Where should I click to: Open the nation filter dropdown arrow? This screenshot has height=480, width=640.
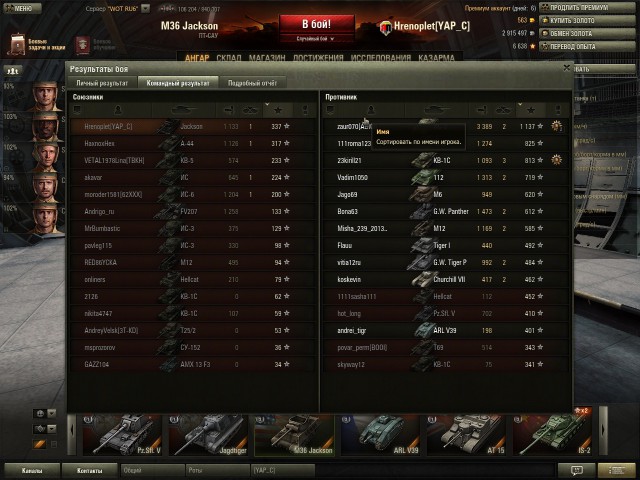52,413
